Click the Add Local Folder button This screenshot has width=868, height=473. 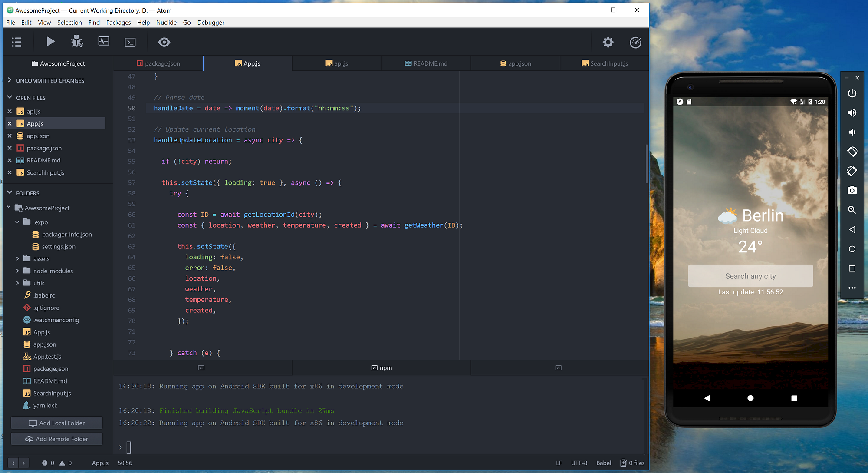pos(56,423)
